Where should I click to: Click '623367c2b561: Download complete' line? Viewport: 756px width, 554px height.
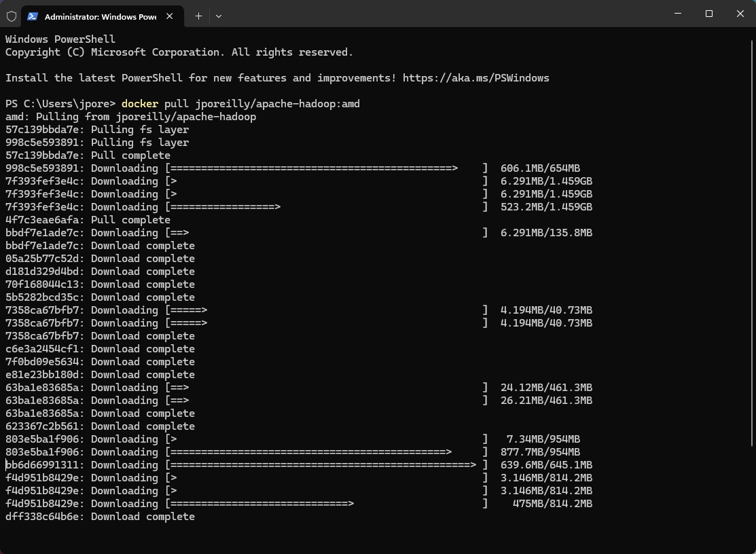pyautogui.click(x=100, y=427)
